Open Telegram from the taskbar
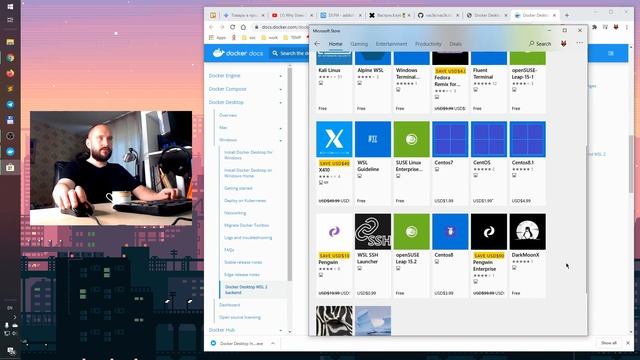The image size is (640, 360). [10, 104]
